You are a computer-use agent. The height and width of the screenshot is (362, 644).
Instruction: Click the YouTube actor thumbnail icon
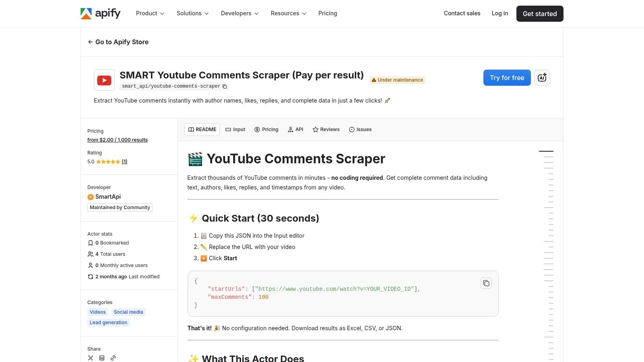pos(104,80)
